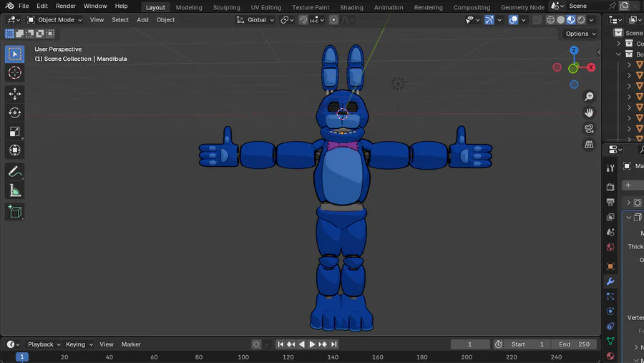
Task: Click the X axis on navigation gizmo
Action: (x=591, y=67)
